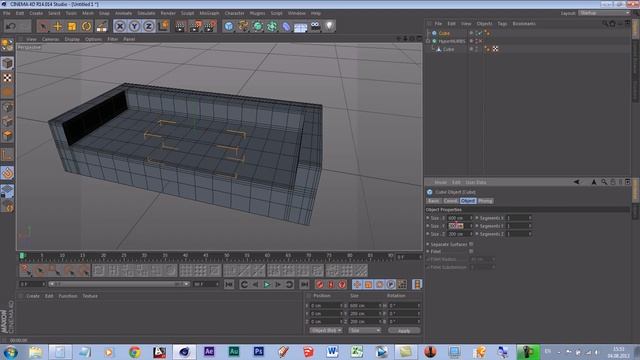Go to start of animation
Screen dimensions: 640x360
coord(229,284)
